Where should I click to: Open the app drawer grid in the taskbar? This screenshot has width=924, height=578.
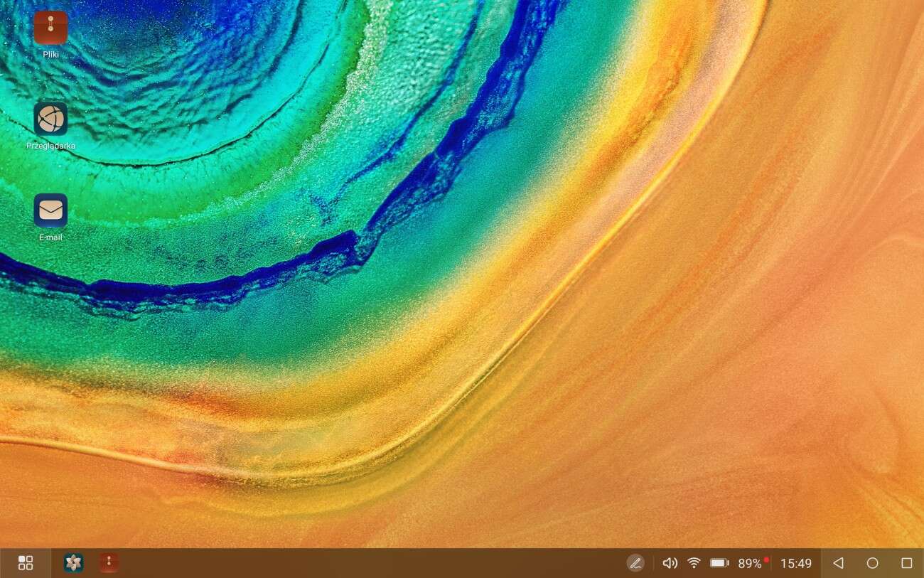26,562
